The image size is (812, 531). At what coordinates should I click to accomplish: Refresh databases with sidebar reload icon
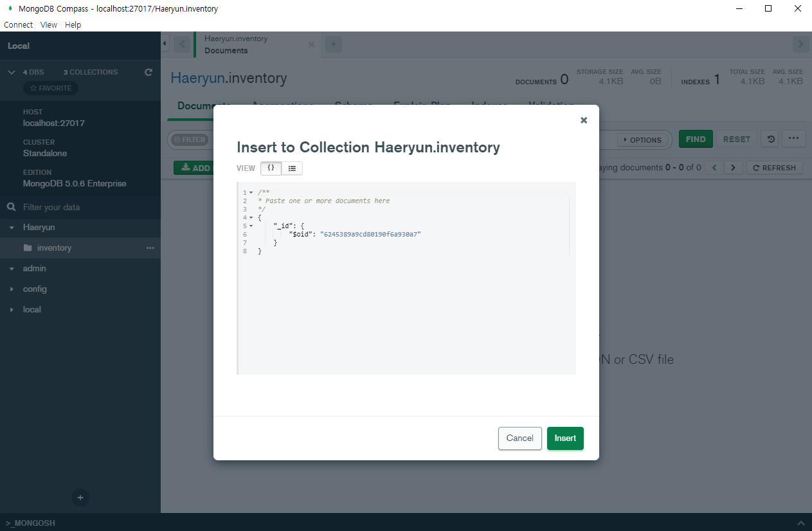149,72
